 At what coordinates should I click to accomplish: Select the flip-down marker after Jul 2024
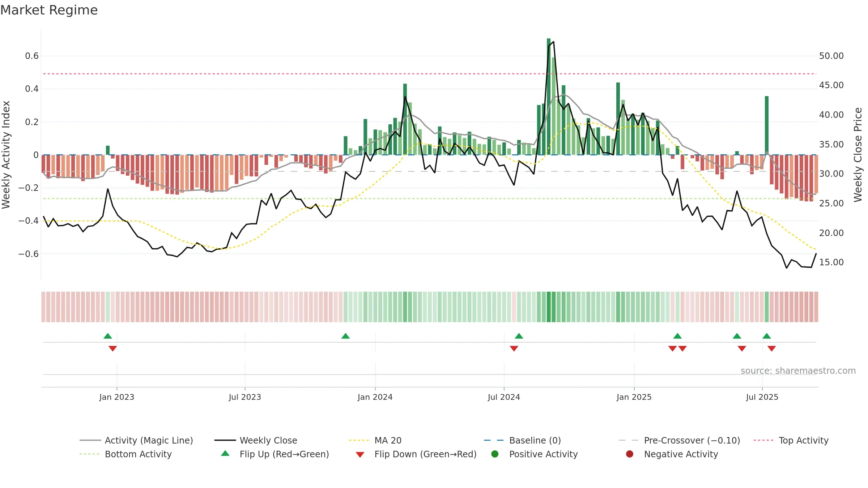(x=514, y=348)
